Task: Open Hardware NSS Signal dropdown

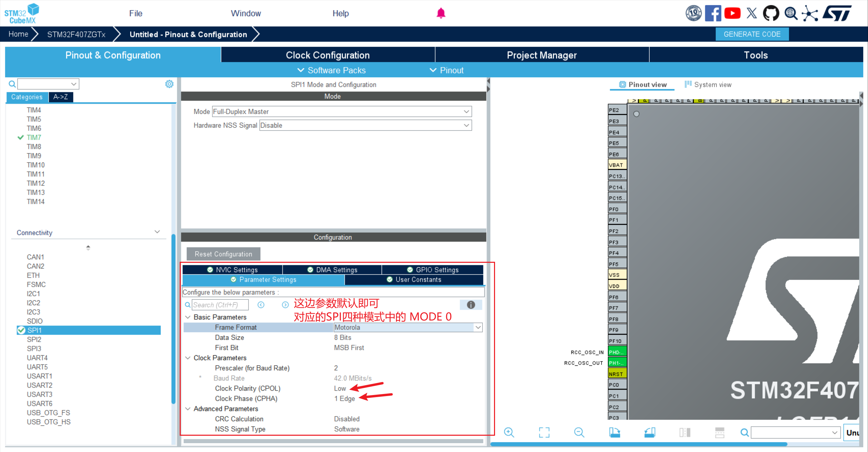Action: click(x=366, y=125)
